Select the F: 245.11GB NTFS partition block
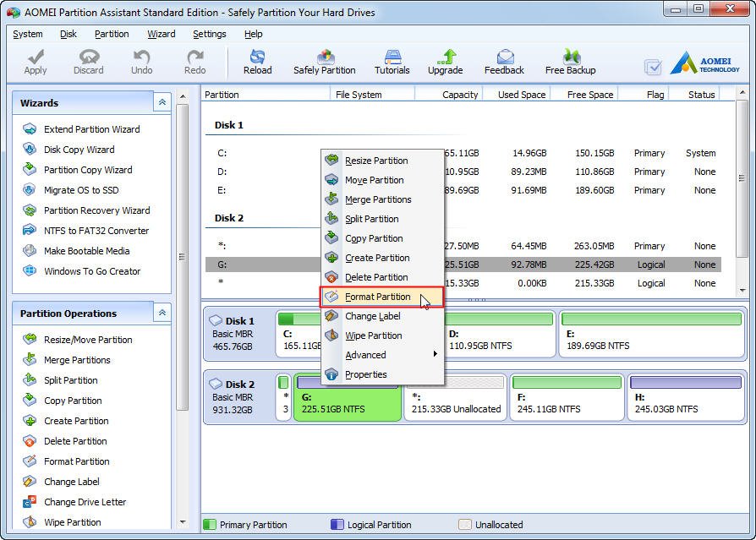756x540 pixels. [x=567, y=397]
